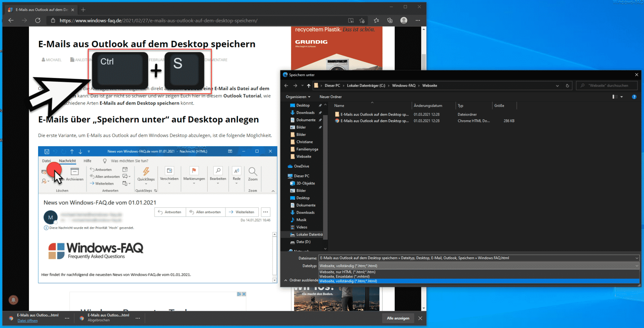This screenshot has width=644, height=328.
Task: Open the Datei menu in Outlook
Action: click(47, 161)
